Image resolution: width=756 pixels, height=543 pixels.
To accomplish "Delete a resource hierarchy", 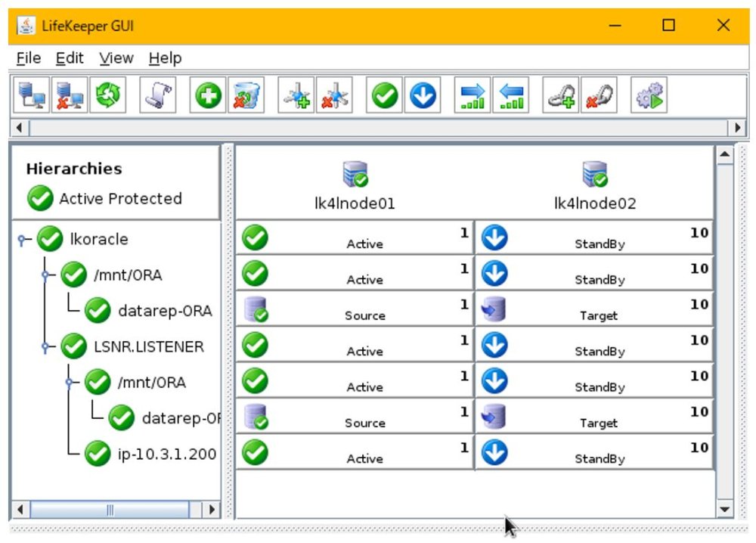I will 246,95.
